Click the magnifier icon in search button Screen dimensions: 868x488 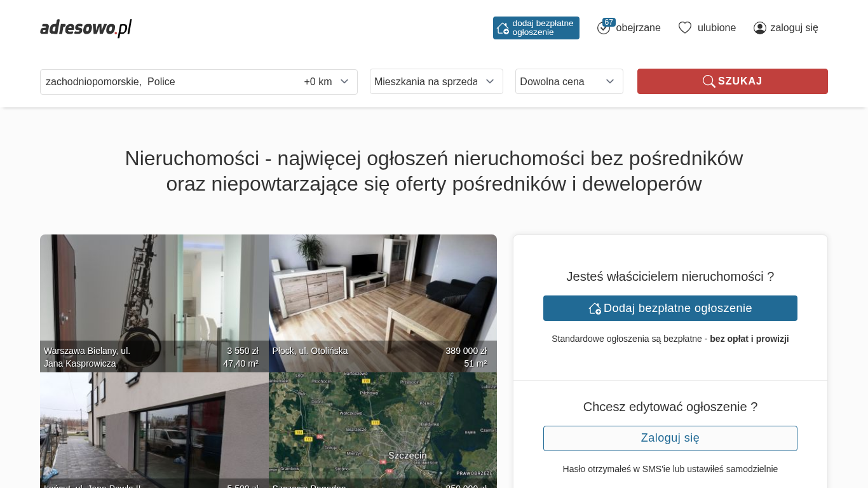709,81
